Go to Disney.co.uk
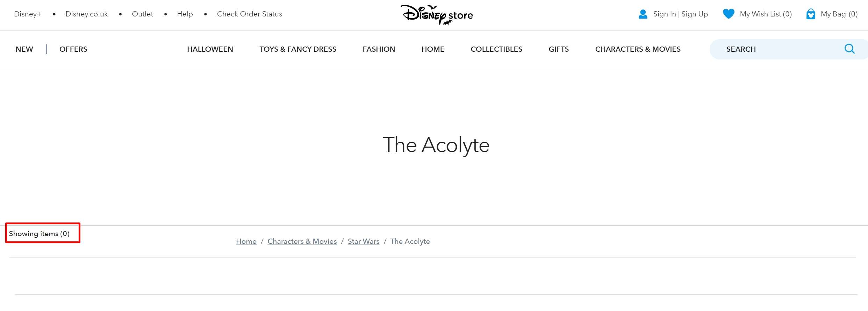Viewport: 868px width, 311px height. click(87, 14)
